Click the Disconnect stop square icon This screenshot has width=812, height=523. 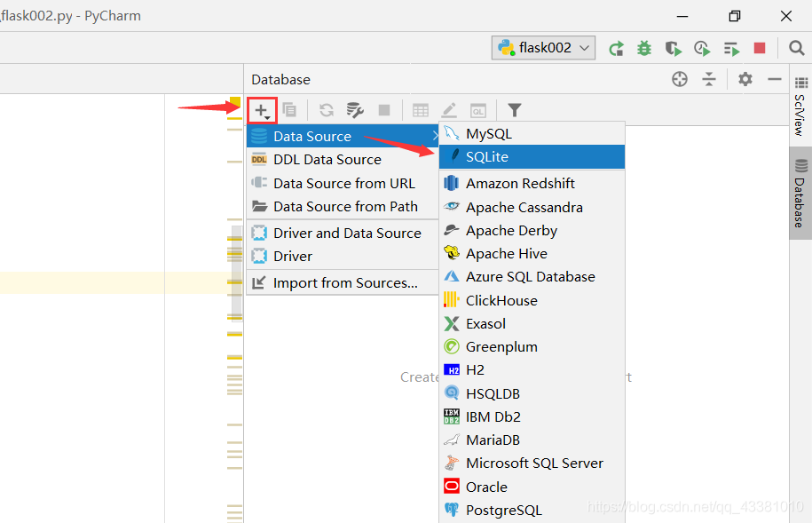click(x=384, y=110)
